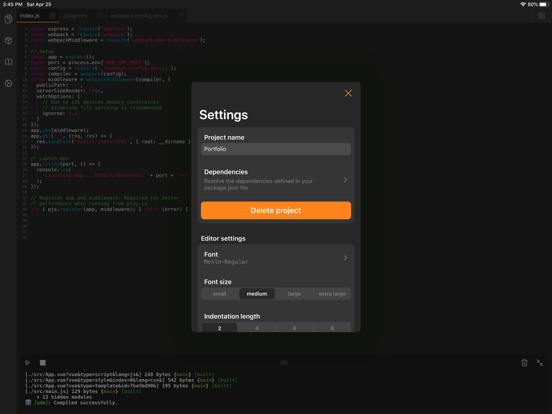Click the console stop button
552x414 pixels.
point(43,363)
